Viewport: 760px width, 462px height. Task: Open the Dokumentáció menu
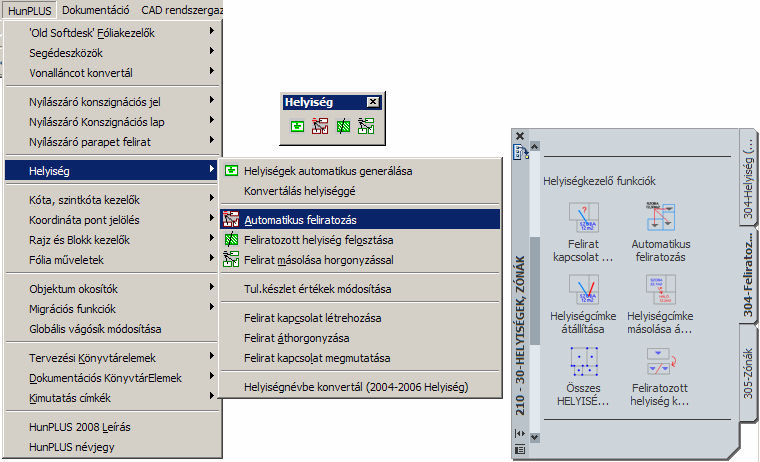click(x=95, y=10)
